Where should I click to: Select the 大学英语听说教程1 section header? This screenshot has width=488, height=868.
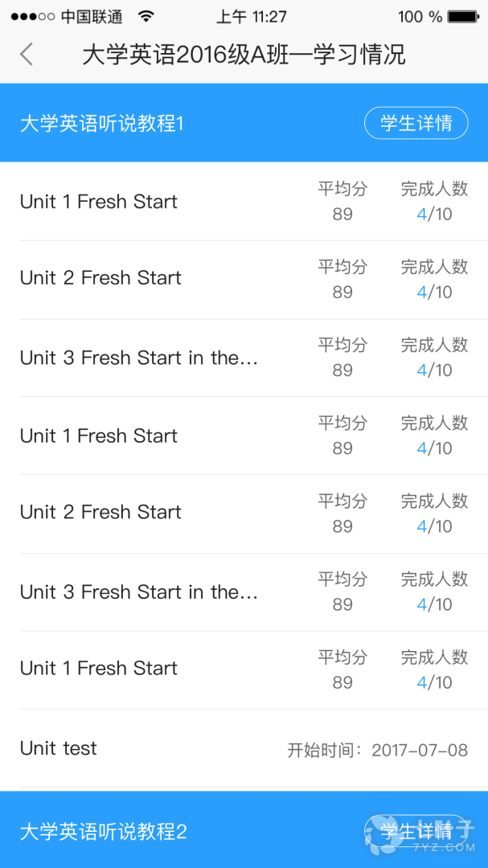click(102, 124)
